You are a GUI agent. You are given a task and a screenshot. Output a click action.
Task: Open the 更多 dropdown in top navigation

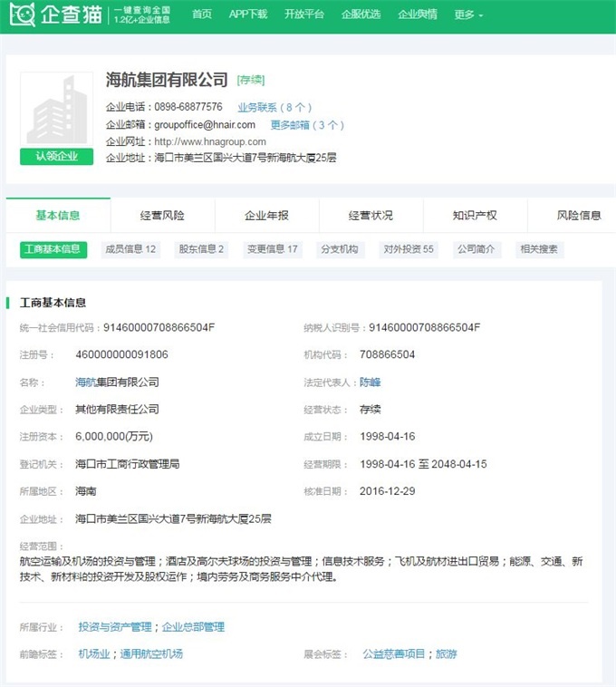point(467,15)
